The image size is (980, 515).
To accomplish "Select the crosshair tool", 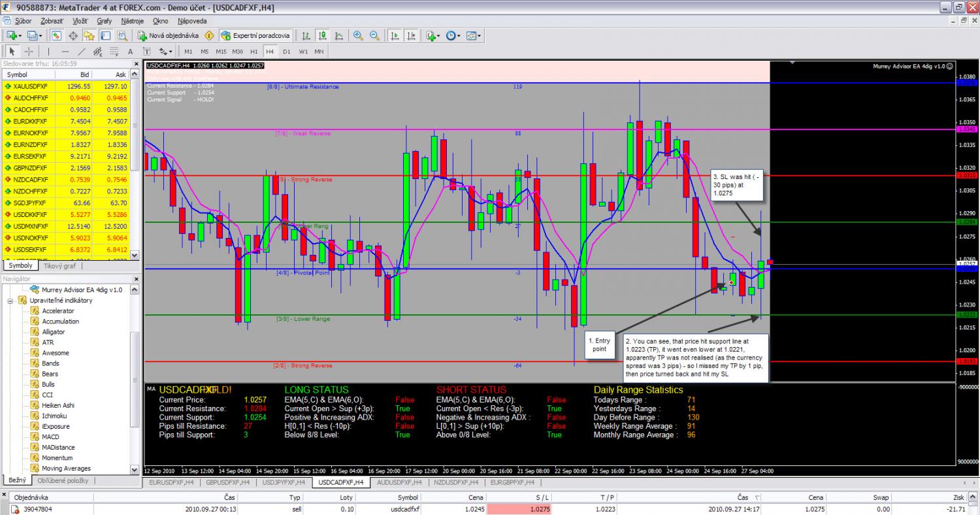I will tap(29, 51).
